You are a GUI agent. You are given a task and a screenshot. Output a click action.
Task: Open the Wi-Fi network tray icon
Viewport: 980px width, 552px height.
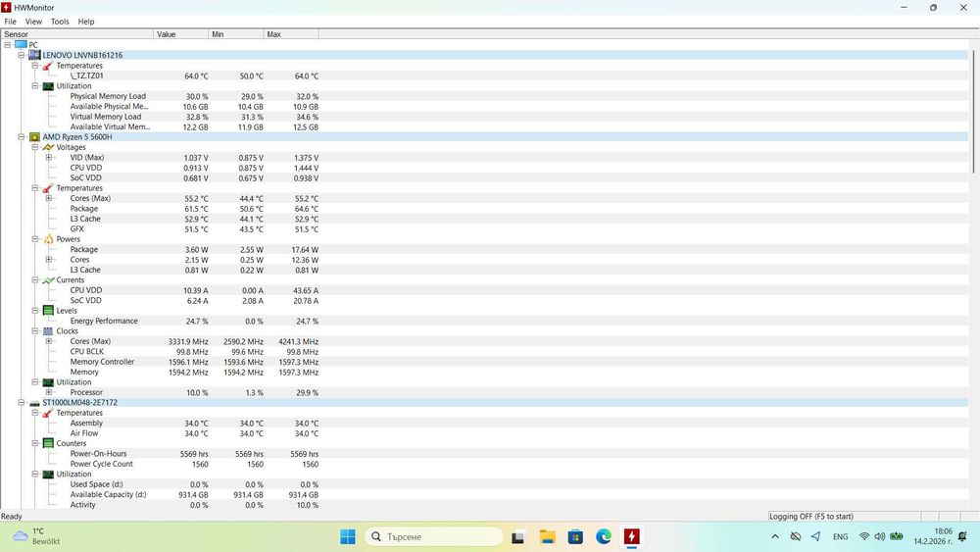pyautogui.click(x=864, y=536)
